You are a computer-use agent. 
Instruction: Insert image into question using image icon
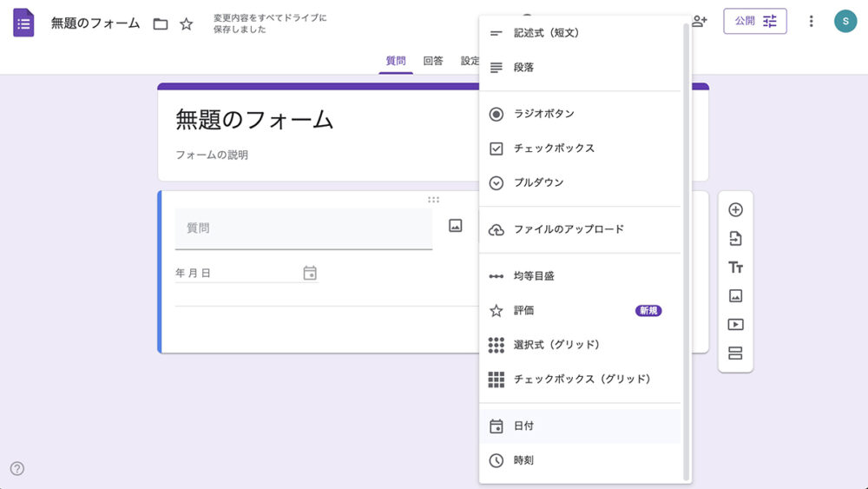(455, 226)
